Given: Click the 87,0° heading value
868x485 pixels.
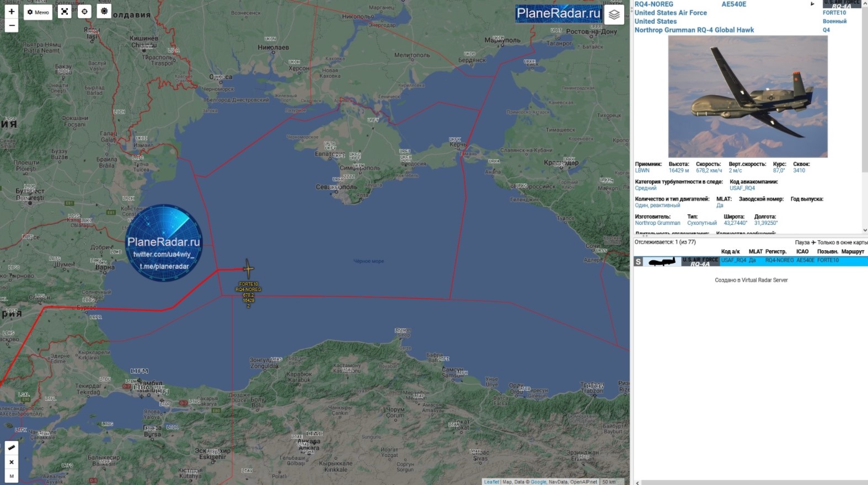Looking at the screenshot, I should coord(779,170).
